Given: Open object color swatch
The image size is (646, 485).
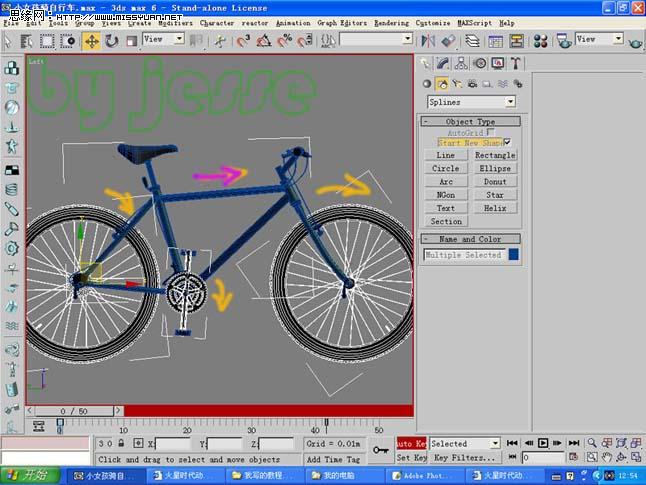Looking at the screenshot, I should pyautogui.click(x=513, y=254).
